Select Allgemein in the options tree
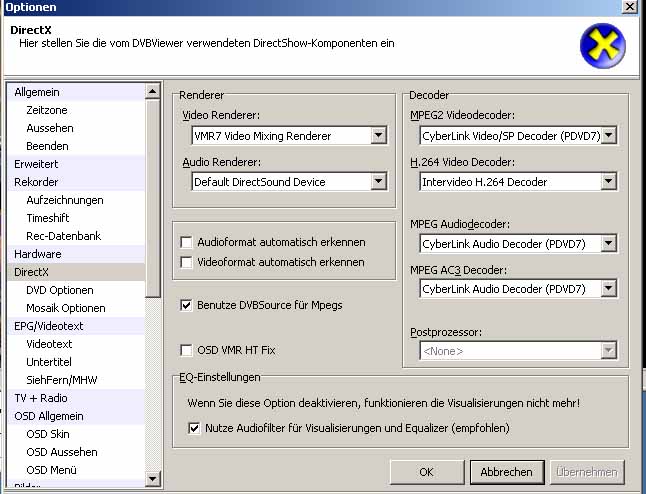The width and height of the screenshot is (646, 494). coord(37,92)
